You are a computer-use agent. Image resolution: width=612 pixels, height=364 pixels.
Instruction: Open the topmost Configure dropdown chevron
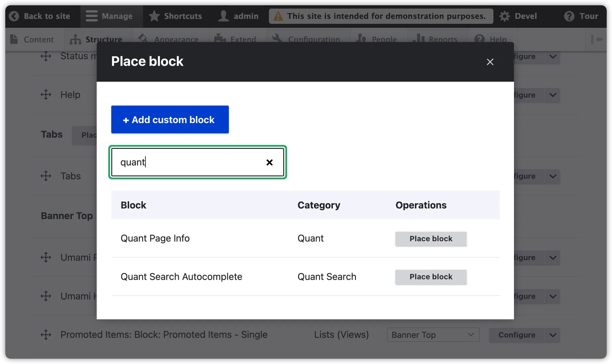point(552,57)
